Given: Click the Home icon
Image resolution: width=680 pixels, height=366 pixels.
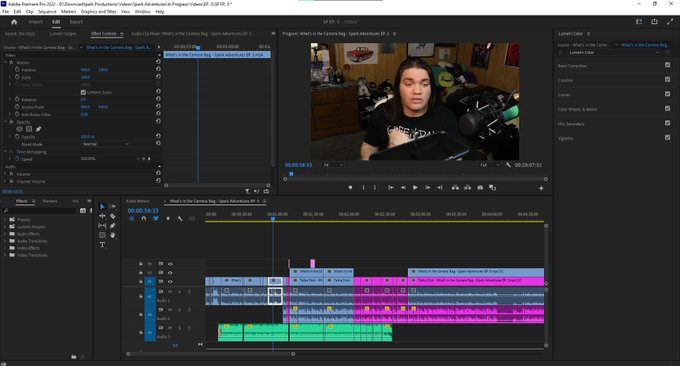Looking at the screenshot, I should (x=14, y=22).
